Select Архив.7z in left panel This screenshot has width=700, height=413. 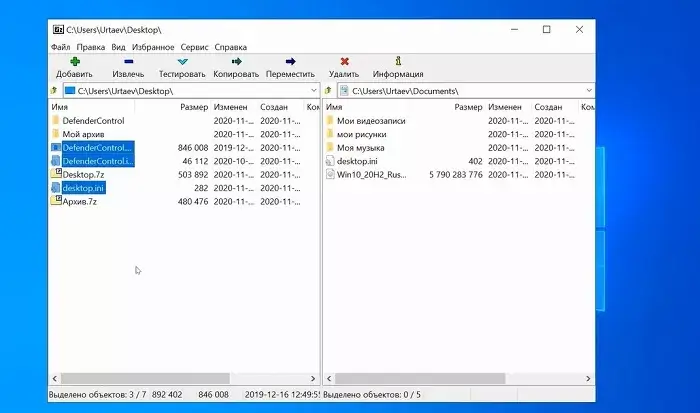coord(79,201)
